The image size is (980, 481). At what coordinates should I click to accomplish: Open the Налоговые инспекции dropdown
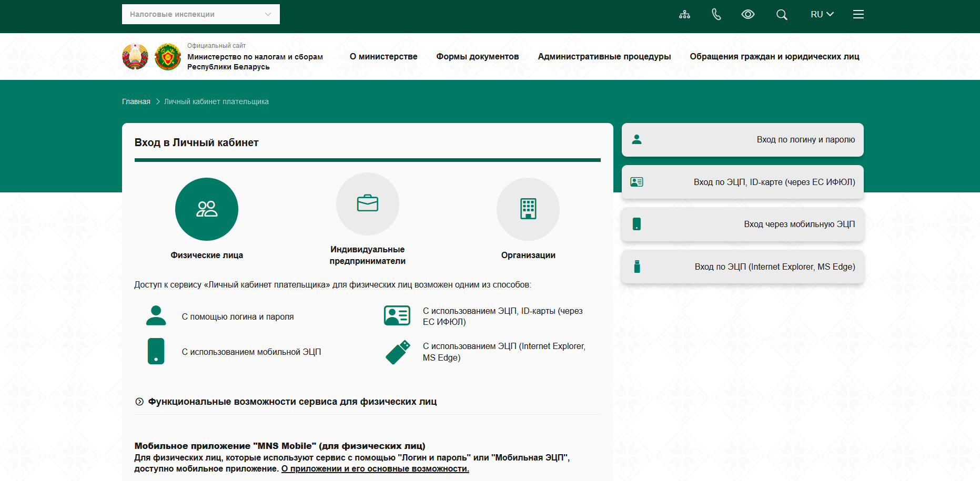pyautogui.click(x=200, y=14)
